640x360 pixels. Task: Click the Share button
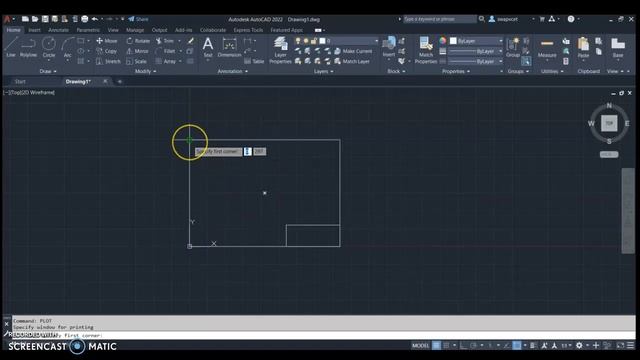click(x=138, y=19)
